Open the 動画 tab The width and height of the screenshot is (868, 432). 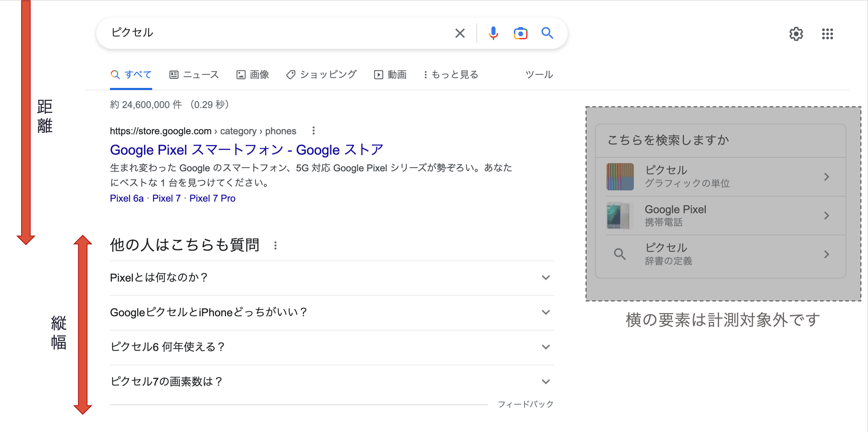click(x=390, y=74)
